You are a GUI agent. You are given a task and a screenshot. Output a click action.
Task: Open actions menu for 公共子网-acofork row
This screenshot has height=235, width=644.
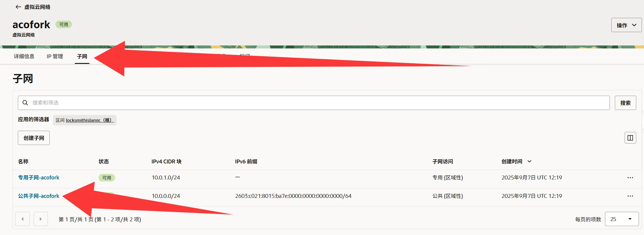click(x=630, y=196)
